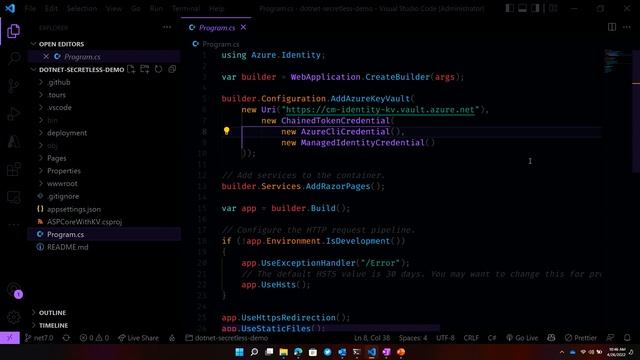Viewport: 640px width, 360px height.
Task: Toggle the bottom panel layout button
Action: tap(522, 8)
